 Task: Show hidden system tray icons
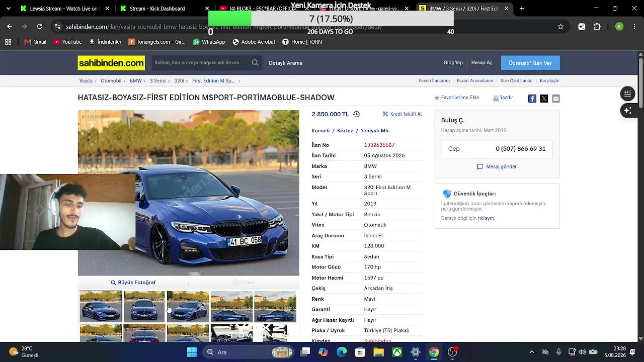pos(532,352)
